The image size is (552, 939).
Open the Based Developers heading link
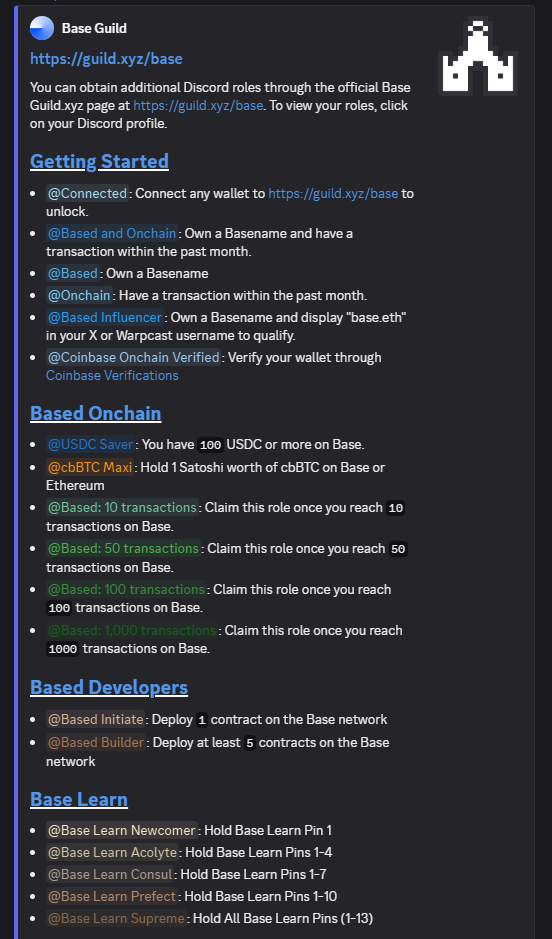[109, 687]
